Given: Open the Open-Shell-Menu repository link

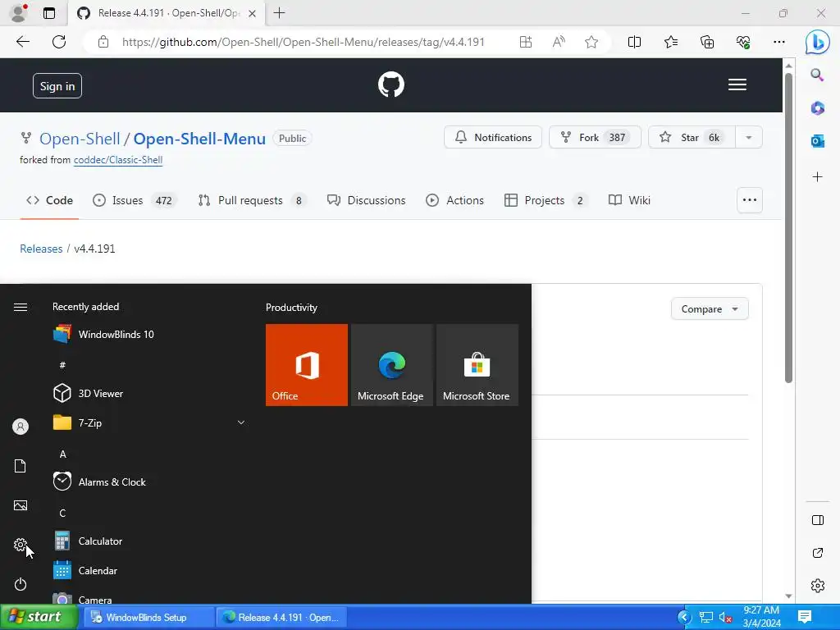Looking at the screenshot, I should (x=199, y=139).
